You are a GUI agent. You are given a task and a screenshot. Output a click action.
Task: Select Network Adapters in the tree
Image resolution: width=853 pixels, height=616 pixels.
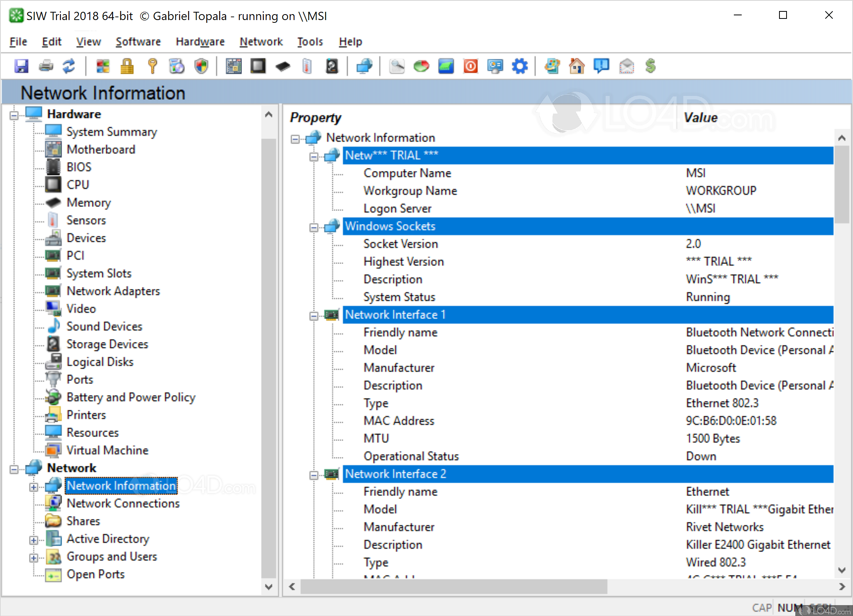[113, 291]
